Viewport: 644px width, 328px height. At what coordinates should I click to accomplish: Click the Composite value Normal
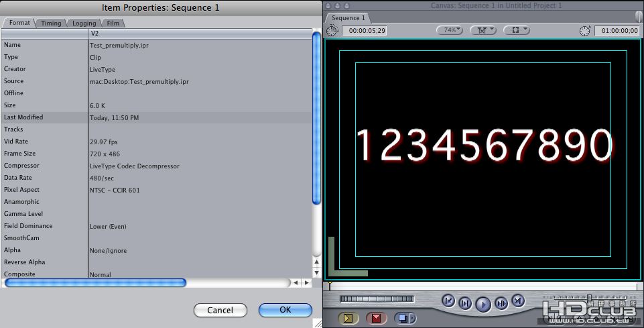tap(101, 274)
